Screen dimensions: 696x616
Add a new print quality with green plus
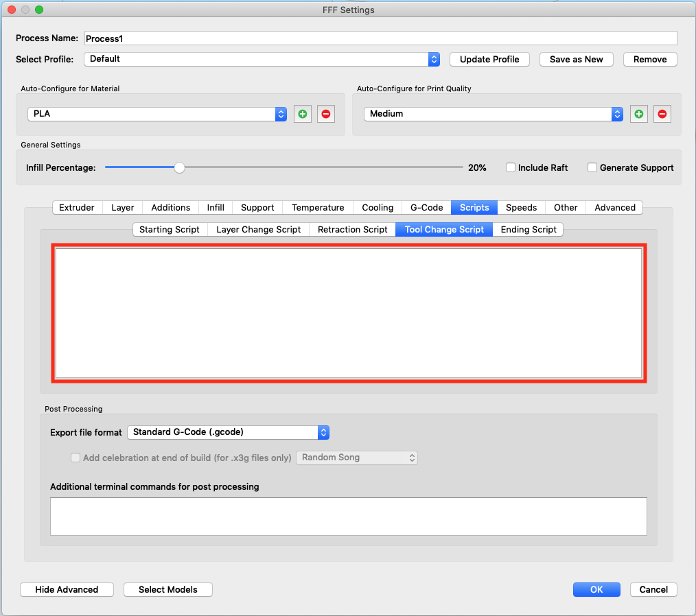click(x=639, y=114)
